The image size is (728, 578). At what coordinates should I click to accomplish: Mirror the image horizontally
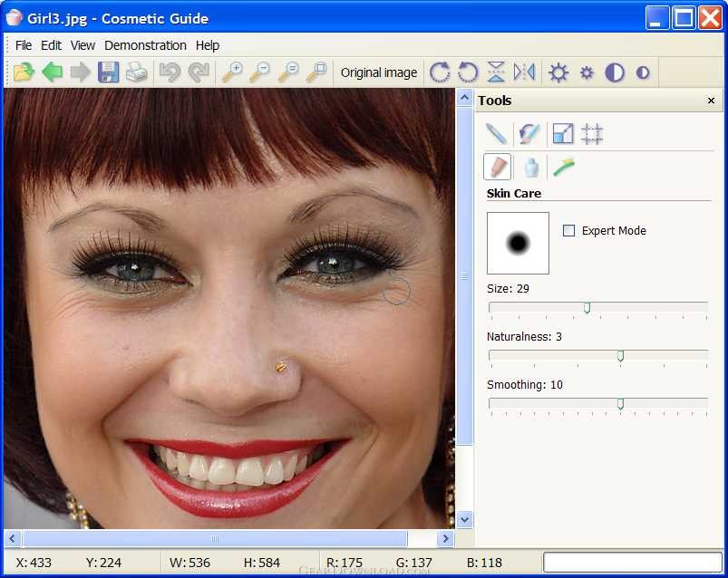[x=524, y=72]
